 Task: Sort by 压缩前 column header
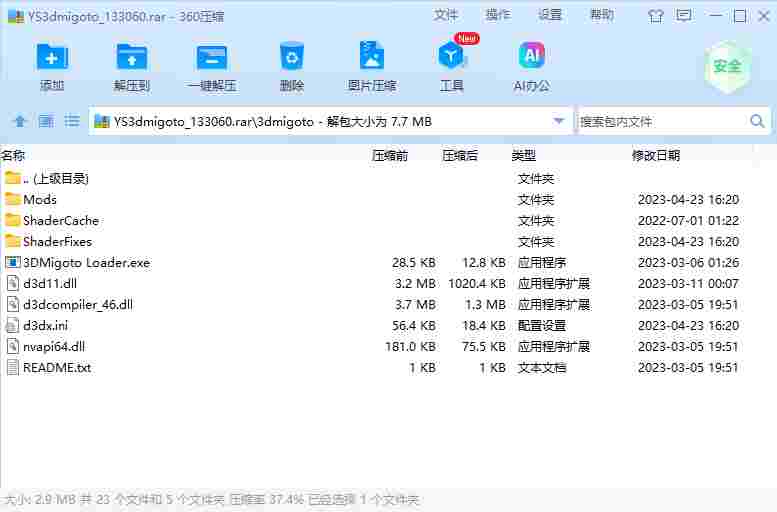[390, 156]
